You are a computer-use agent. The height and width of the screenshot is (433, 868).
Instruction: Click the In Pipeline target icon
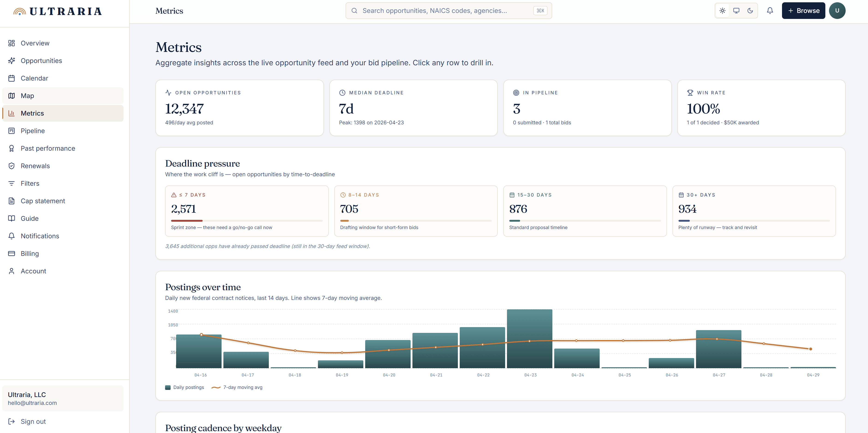(x=516, y=93)
